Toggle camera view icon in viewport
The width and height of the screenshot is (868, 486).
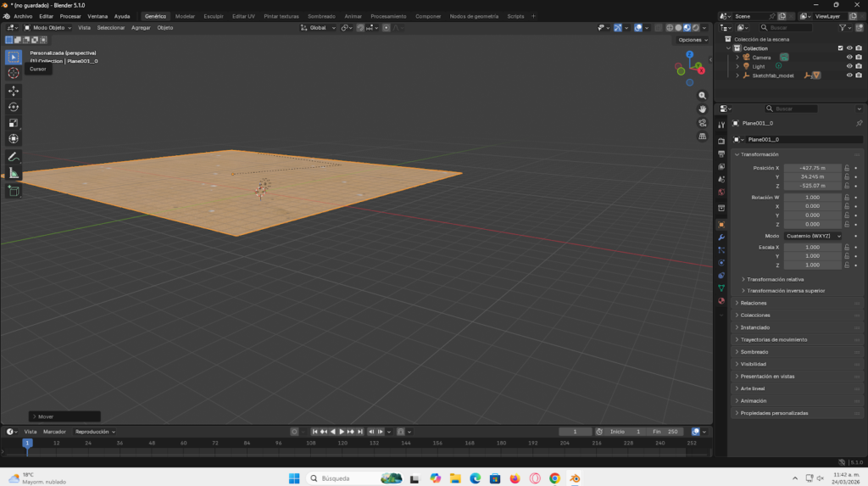click(703, 122)
